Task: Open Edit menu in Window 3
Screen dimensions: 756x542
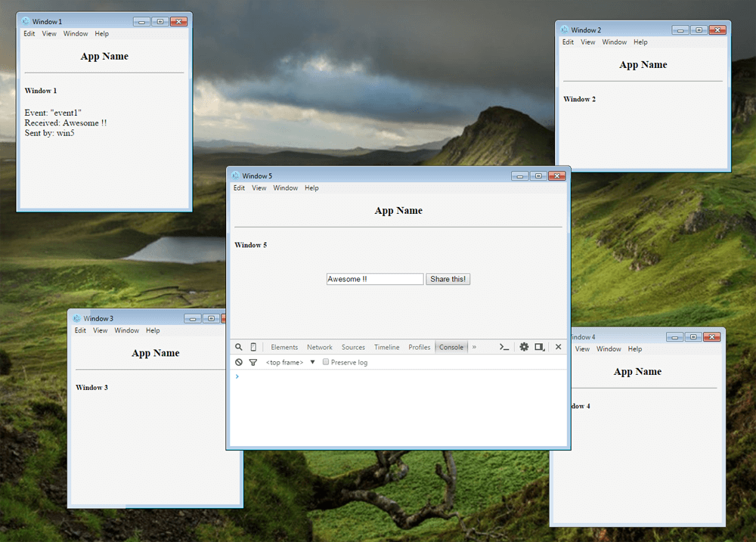Action: (x=80, y=330)
